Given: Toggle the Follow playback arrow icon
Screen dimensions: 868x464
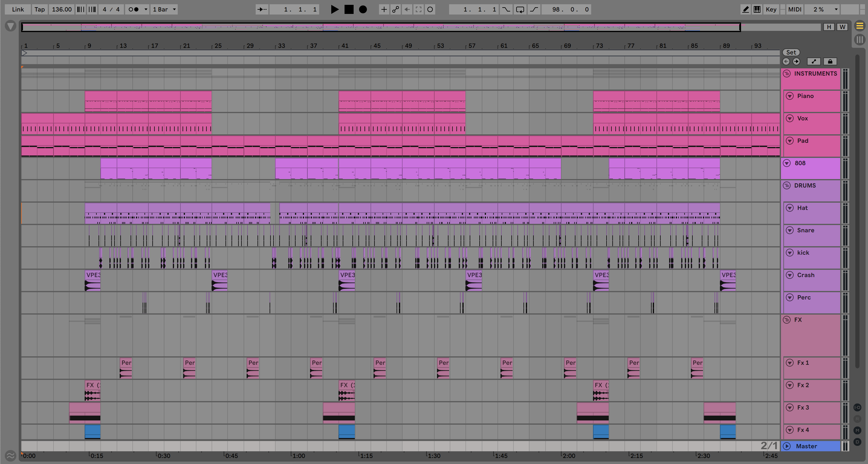Looking at the screenshot, I should click(x=262, y=9).
